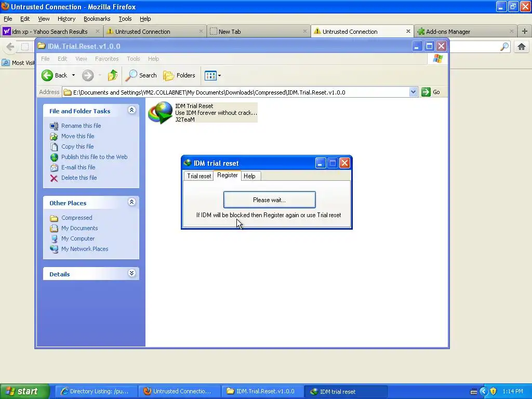Image resolution: width=532 pixels, height=399 pixels.
Task: Open the Firefox History menu
Action: (66, 19)
